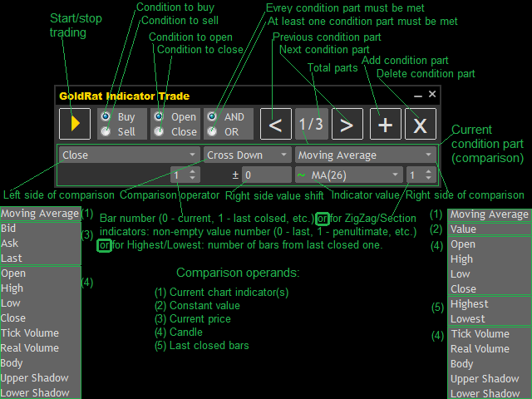This screenshot has width=532, height=399.
Task: Select Low in the left list
Action: [41, 303]
